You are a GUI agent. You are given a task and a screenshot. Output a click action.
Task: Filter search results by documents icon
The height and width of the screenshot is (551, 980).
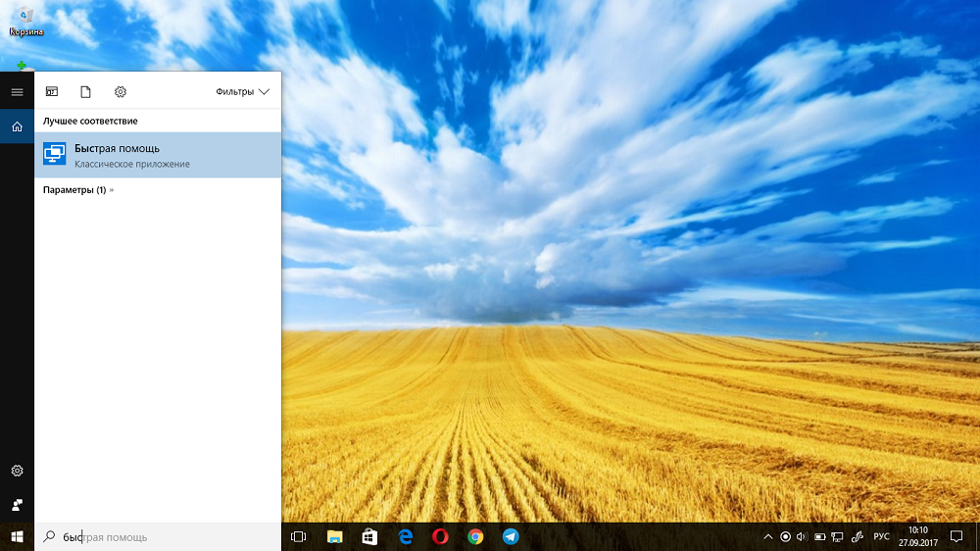85,92
